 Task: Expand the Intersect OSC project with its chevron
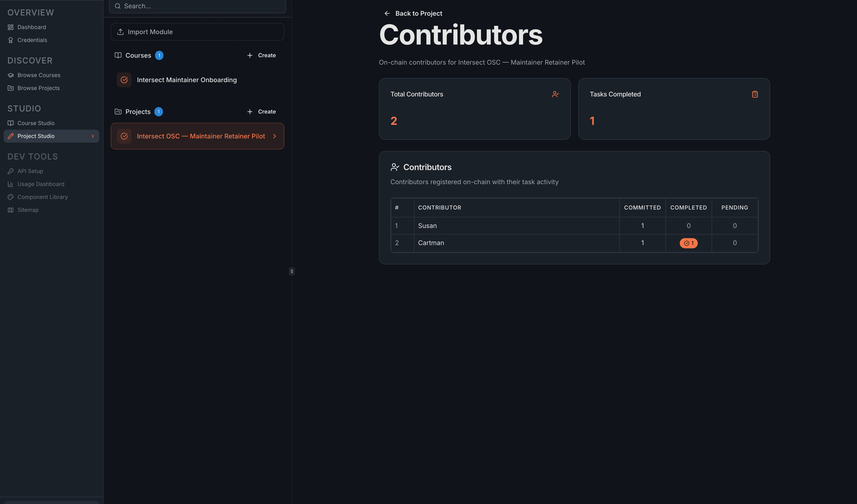274,136
